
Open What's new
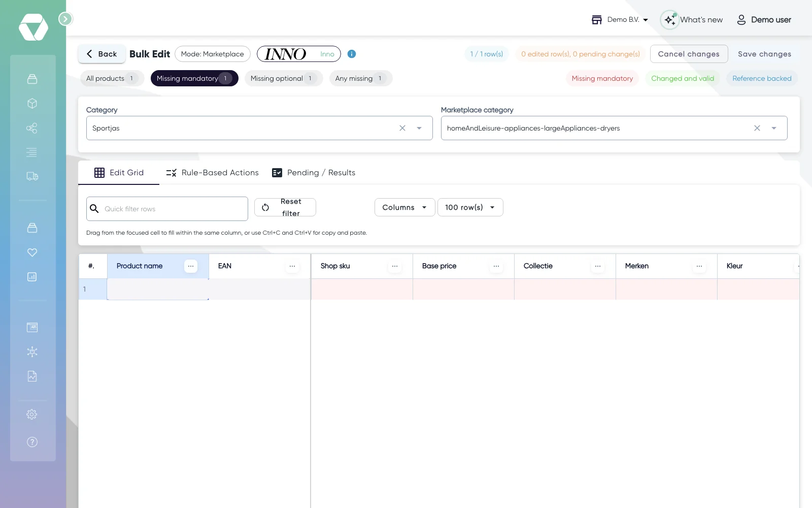[692, 20]
